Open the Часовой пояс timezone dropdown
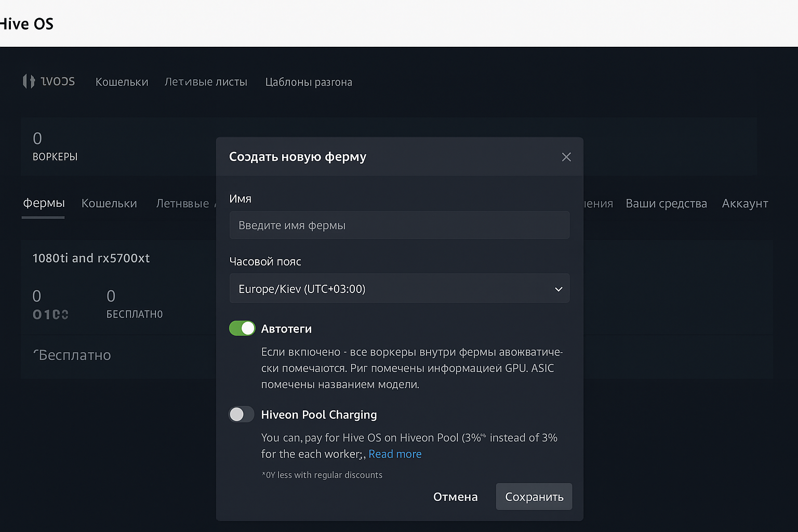This screenshot has height=532, width=798. point(400,288)
